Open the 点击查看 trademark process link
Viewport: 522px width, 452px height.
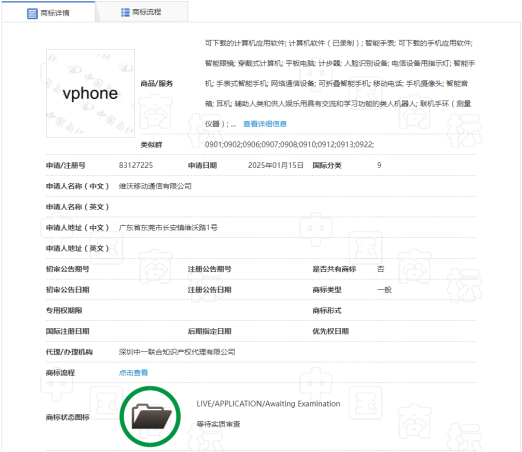[x=133, y=373]
